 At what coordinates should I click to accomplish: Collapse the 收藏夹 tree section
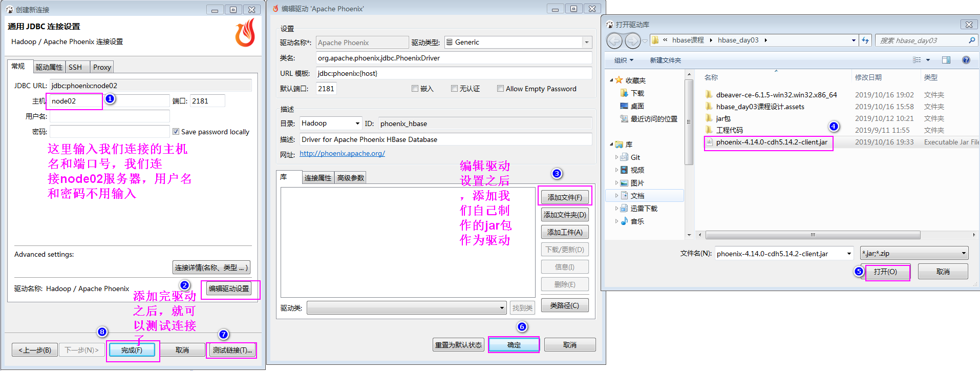pyautogui.click(x=611, y=80)
